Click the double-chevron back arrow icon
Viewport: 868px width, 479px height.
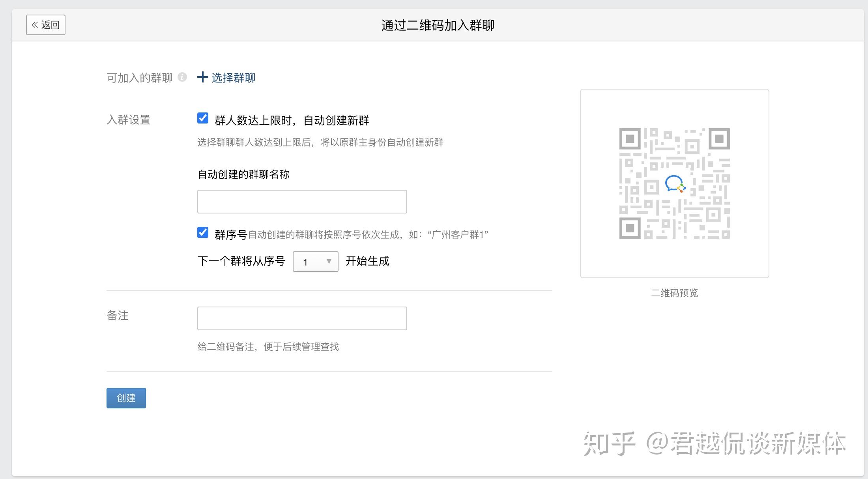(35, 25)
